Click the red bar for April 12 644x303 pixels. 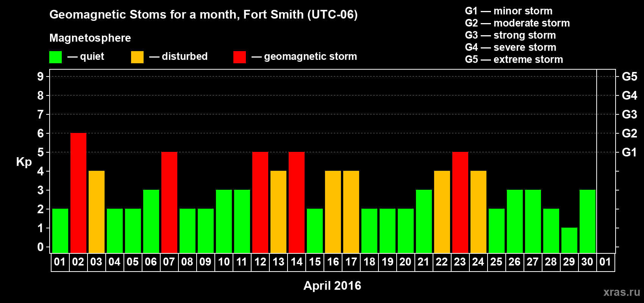pyautogui.click(x=260, y=203)
